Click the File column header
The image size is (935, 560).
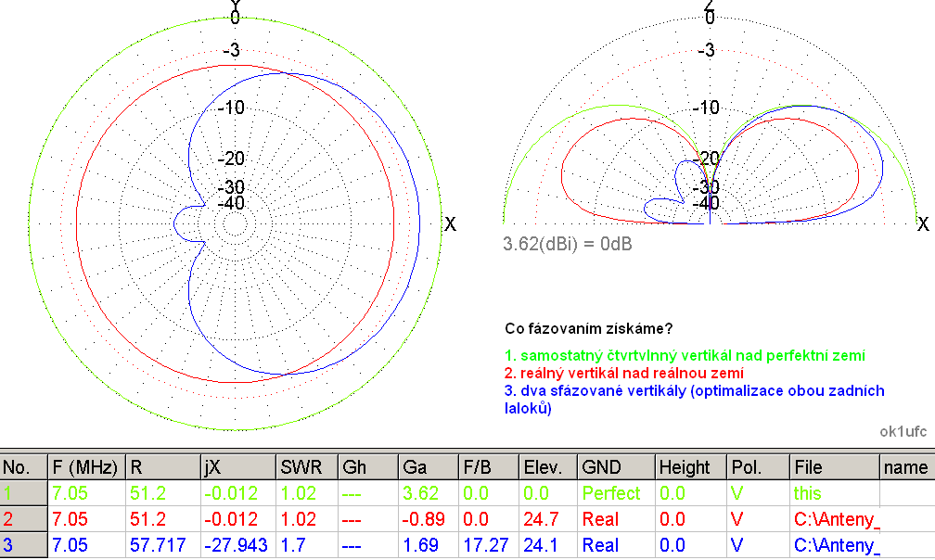pos(833,467)
